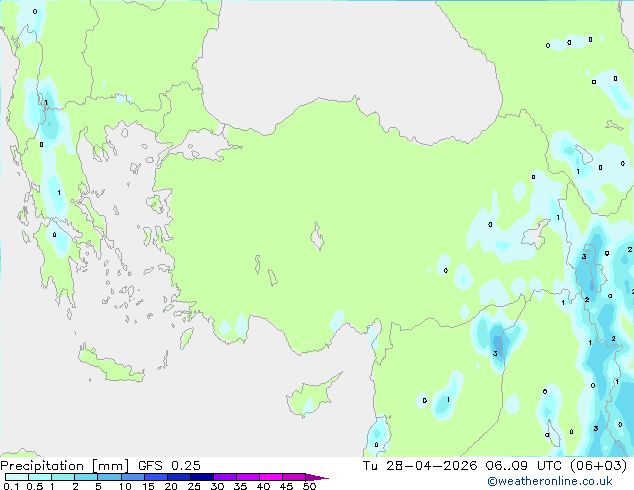
Task: Click the '40' legend value
Action: [x=263, y=486]
